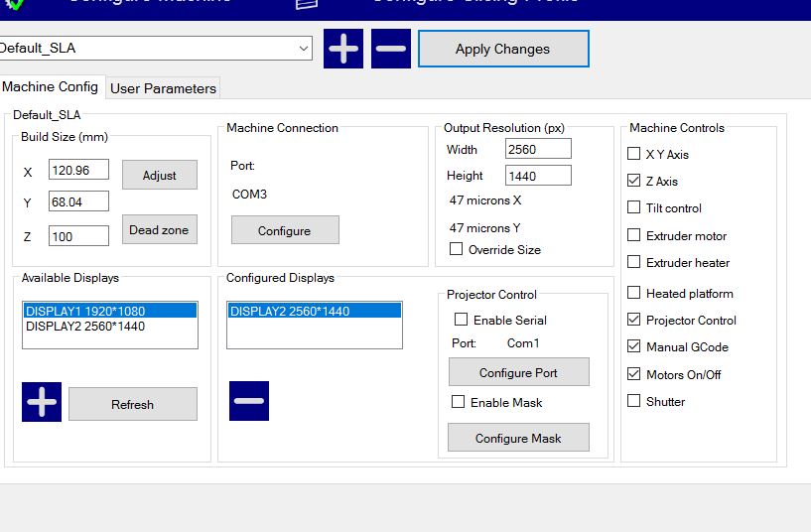The width and height of the screenshot is (811, 532).
Task: Enable the Override Size checkbox
Action: [x=457, y=250]
